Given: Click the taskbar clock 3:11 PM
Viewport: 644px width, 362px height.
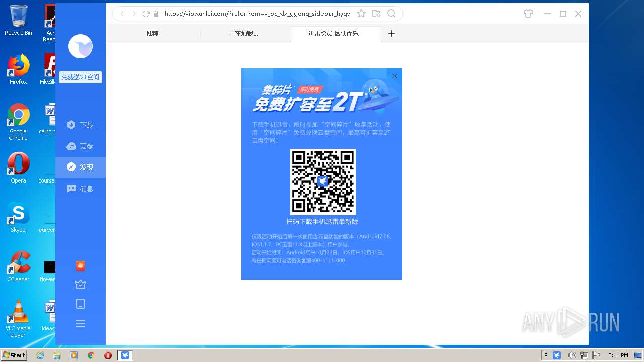Looking at the screenshot, I should coord(618,355).
